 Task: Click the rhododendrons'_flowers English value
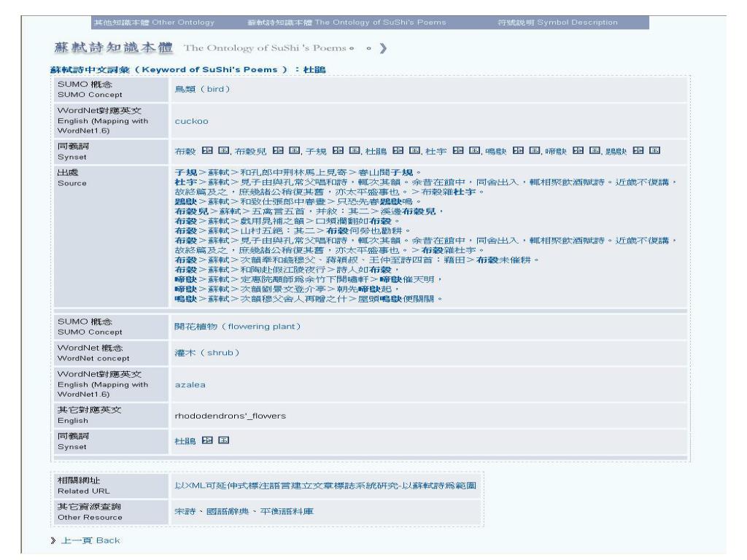(231, 416)
